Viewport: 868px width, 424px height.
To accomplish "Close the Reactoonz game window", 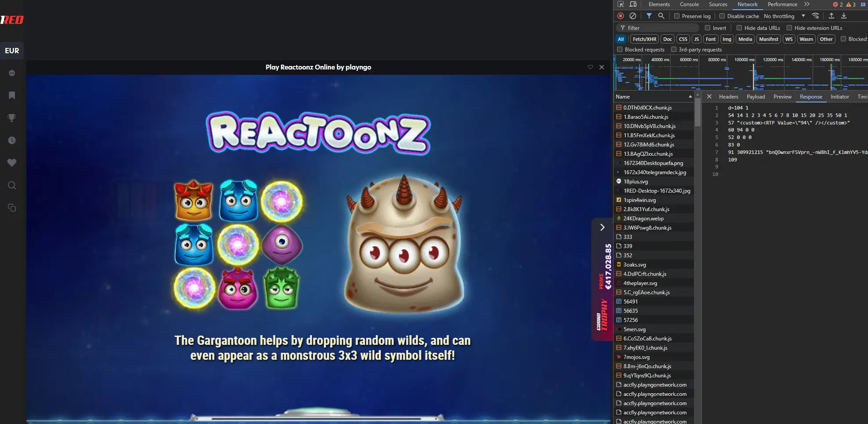I will coord(602,67).
